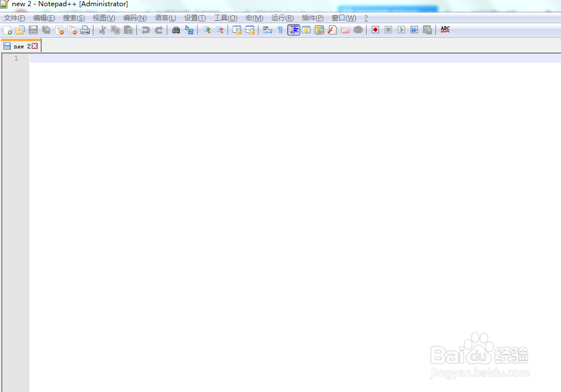Open the 编辑(E) menu
The width and height of the screenshot is (561, 392).
coord(44,18)
